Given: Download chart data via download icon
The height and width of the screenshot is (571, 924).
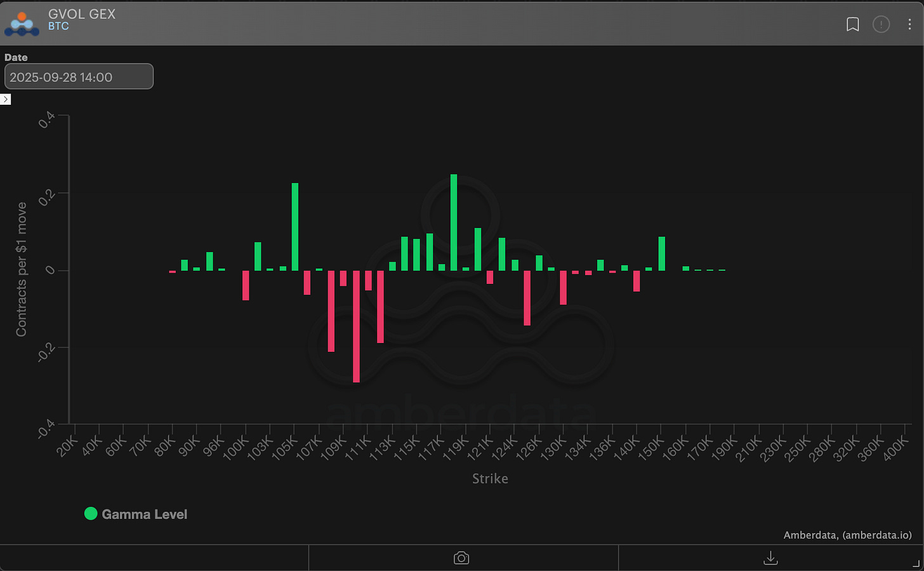Looking at the screenshot, I should (770, 558).
